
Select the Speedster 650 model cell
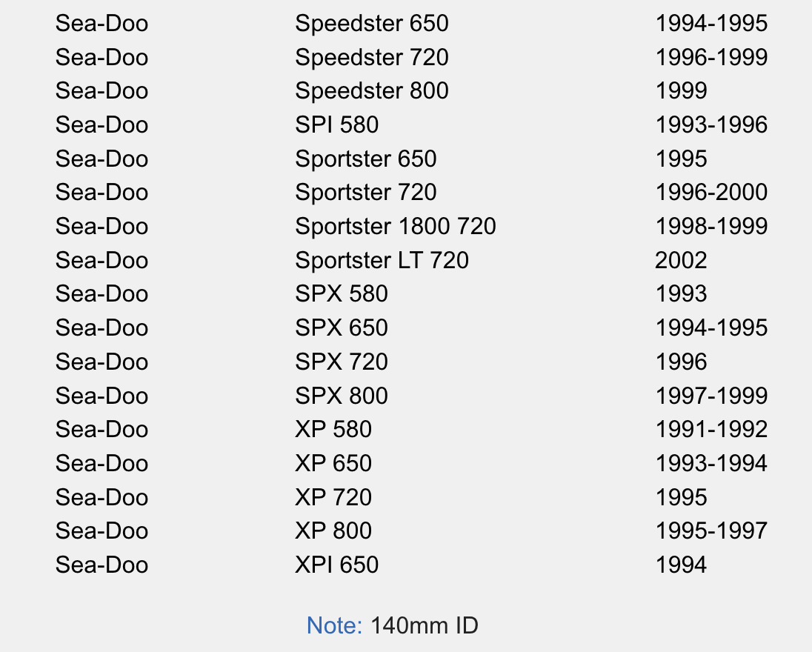371,23
